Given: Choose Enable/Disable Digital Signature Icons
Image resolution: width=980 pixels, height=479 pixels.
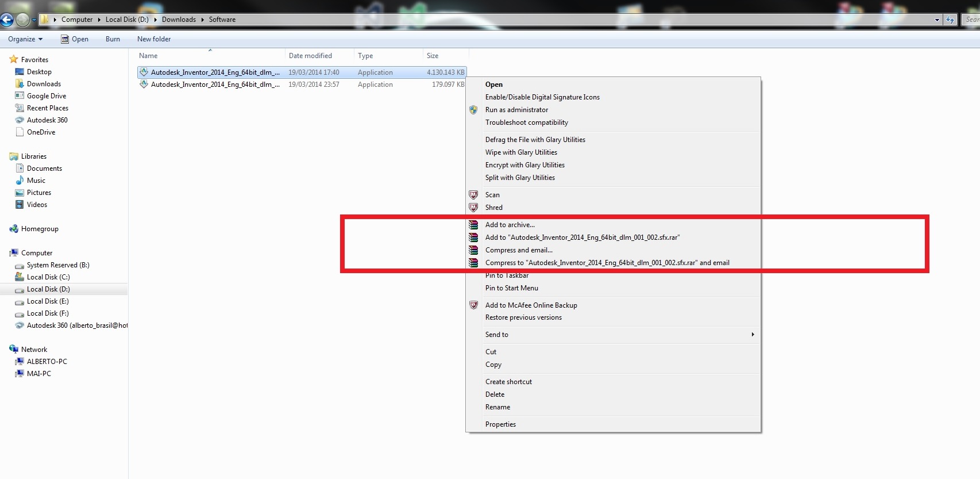Looking at the screenshot, I should [x=542, y=97].
